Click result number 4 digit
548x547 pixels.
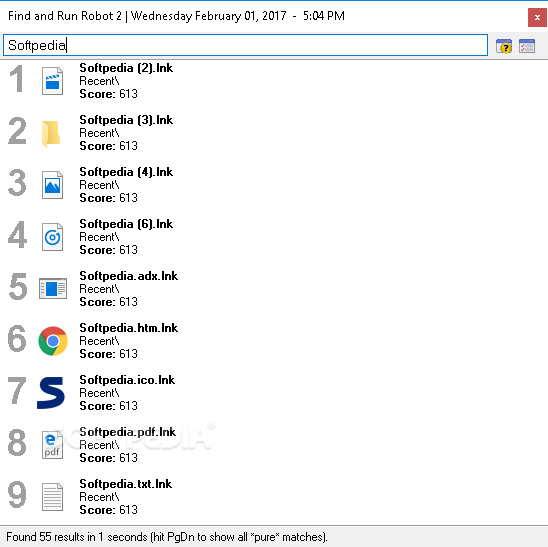(17, 235)
